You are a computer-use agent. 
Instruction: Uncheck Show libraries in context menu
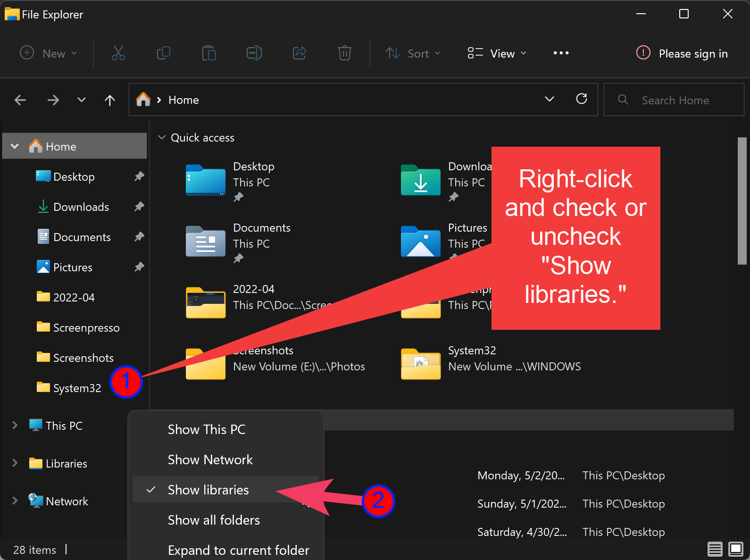pos(226,490)
